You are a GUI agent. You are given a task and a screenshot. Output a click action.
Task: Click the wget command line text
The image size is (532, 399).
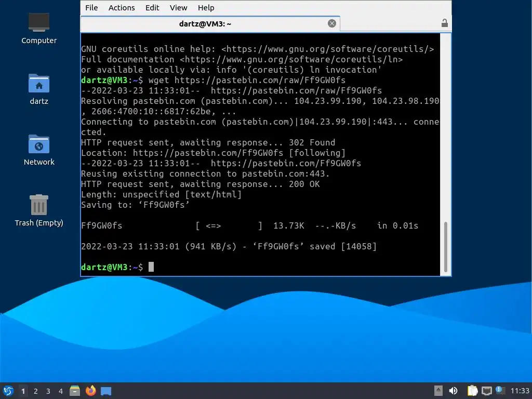pos(247,80)
